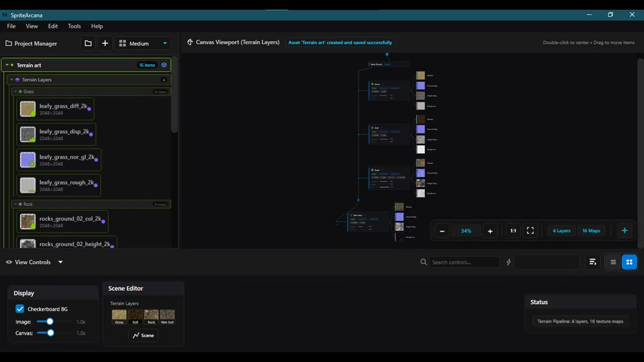This screenshot has width=644, height=362.
Task: Click the Soil Roughness map thumbnail in canvas
Action: [x=421, y=149]
